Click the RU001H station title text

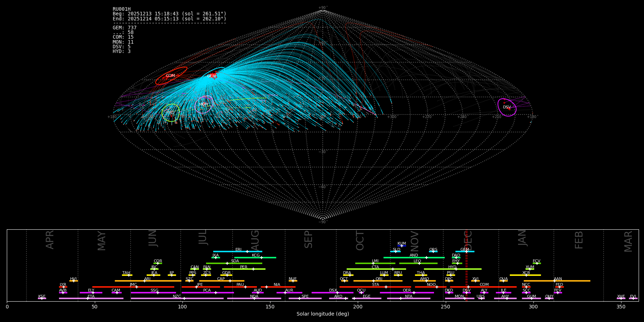122,9
